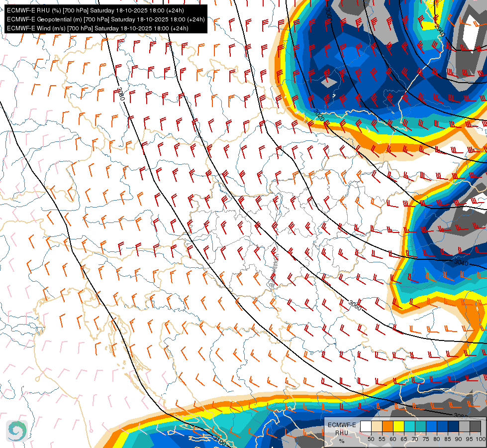This screenshot has height=448, width=487.
Task: Click the 85 tick label in the legend
Action: click(x=448, y=439)
